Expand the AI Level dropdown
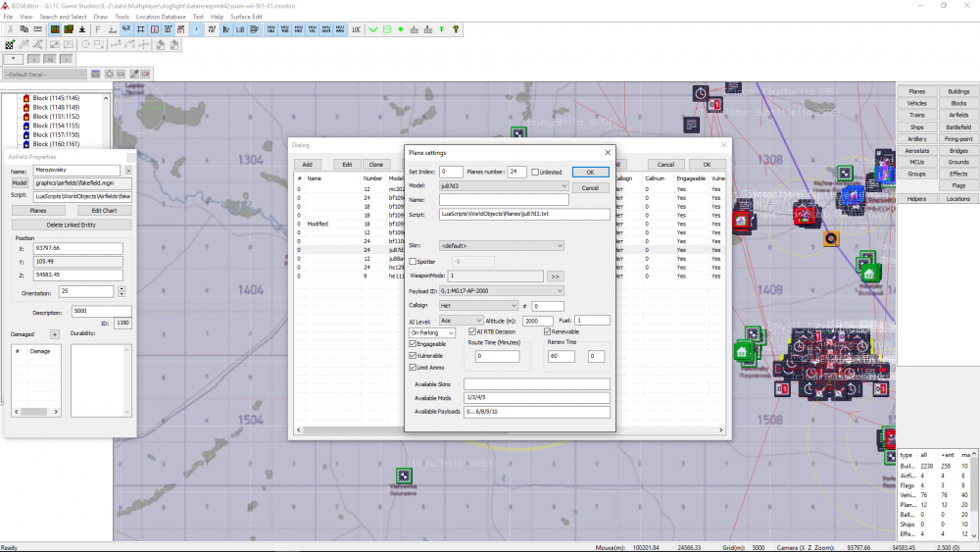The height and width of the screenshot is (552, 980). [x=478, y=321]
